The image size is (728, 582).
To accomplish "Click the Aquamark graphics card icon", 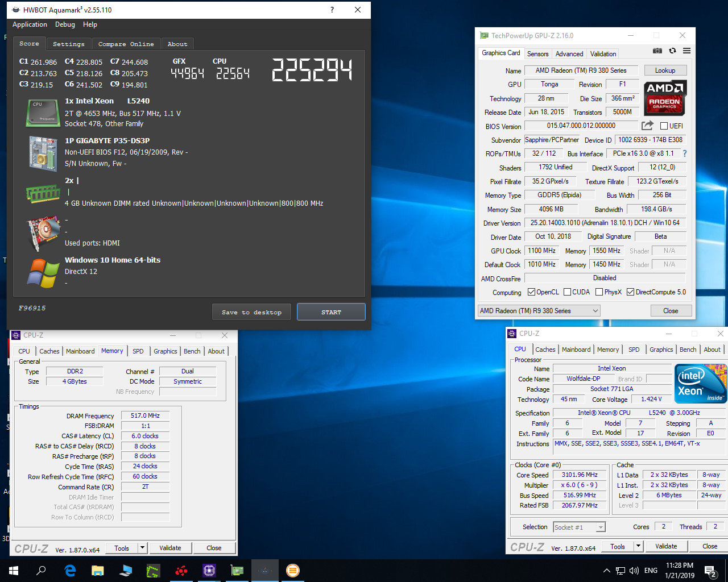I will [43, 233].
